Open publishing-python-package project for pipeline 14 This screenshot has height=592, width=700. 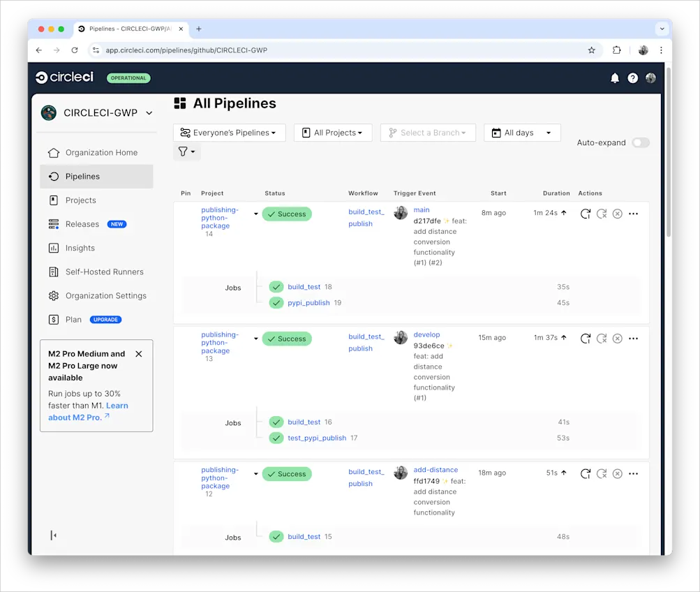click(220, 218)
